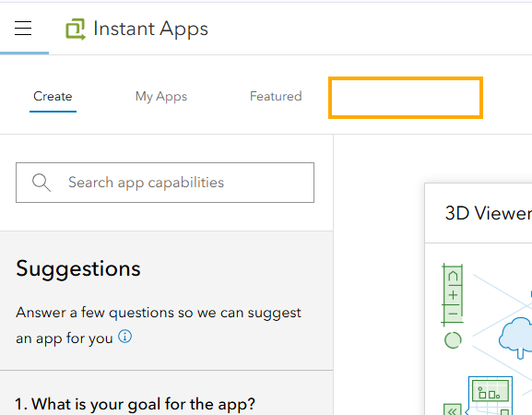Click the green compass circle in illustration
Image resolution: width=532 pixels, height=415 pixels.
453,340
